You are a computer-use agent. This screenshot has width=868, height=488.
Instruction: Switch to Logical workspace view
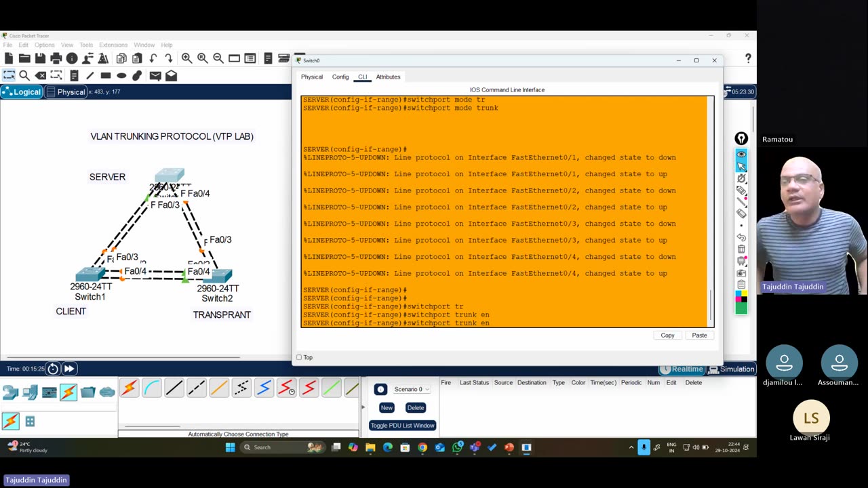point(22,91)
